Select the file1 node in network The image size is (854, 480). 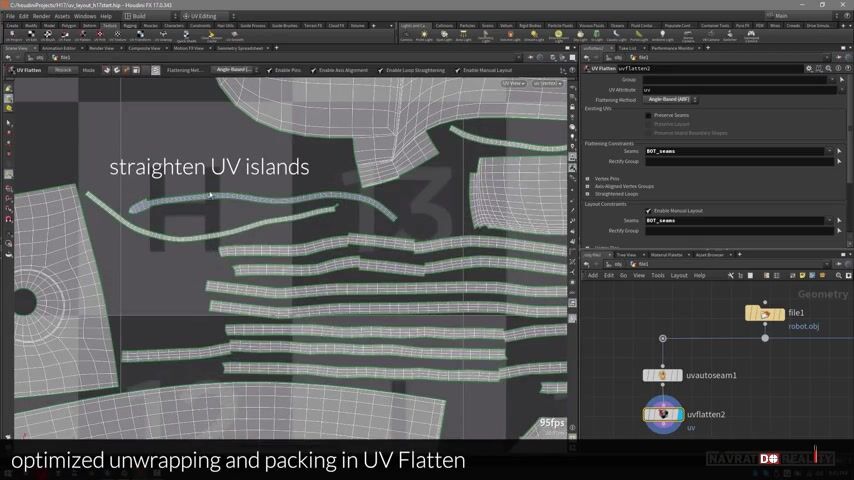tap(765, 313)
